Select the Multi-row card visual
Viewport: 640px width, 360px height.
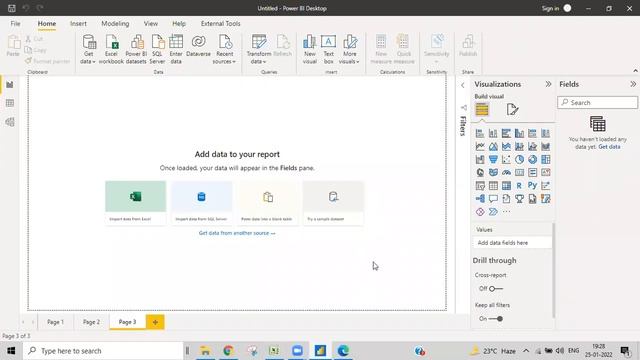532,173
